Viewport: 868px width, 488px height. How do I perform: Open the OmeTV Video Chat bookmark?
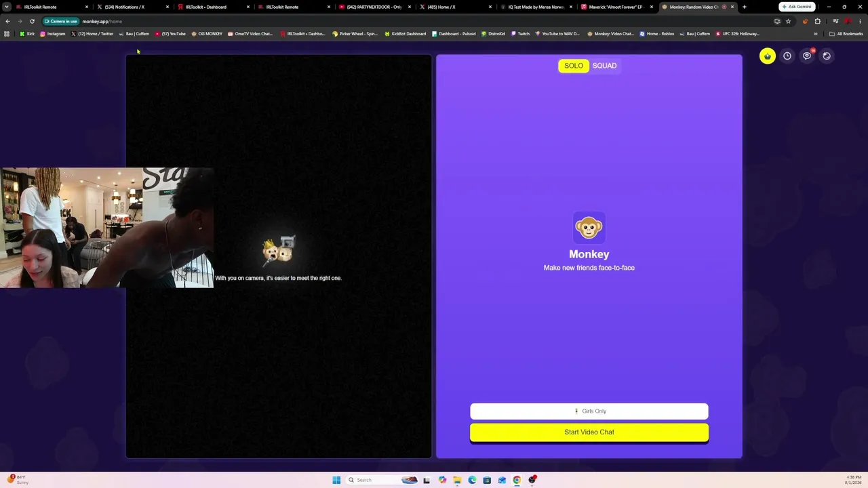(250, 34)
